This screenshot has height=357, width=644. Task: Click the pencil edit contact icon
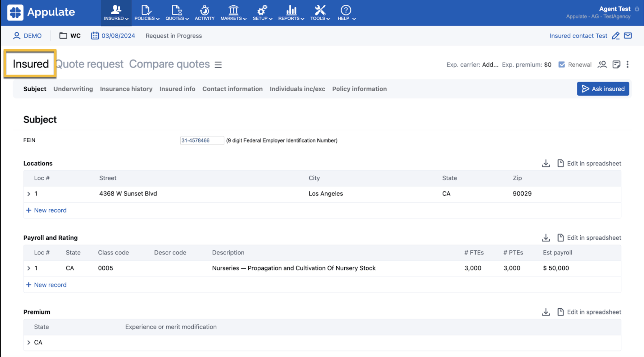coord(615,36)
